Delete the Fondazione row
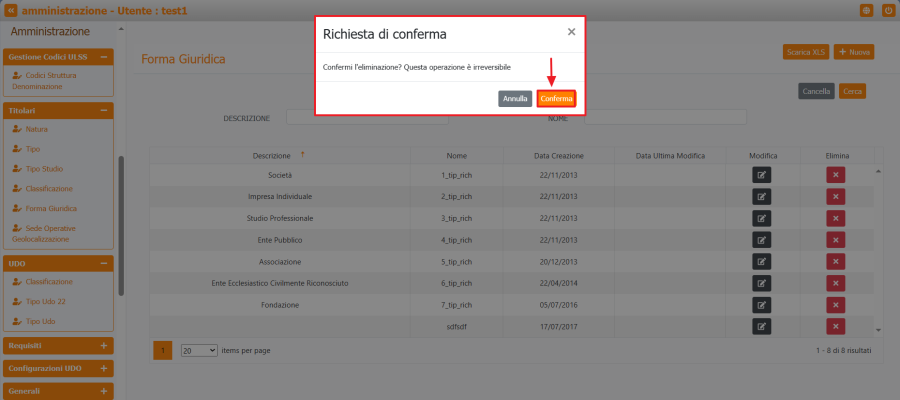This screenshot has height=400, width=900. (x=836, y=305)
